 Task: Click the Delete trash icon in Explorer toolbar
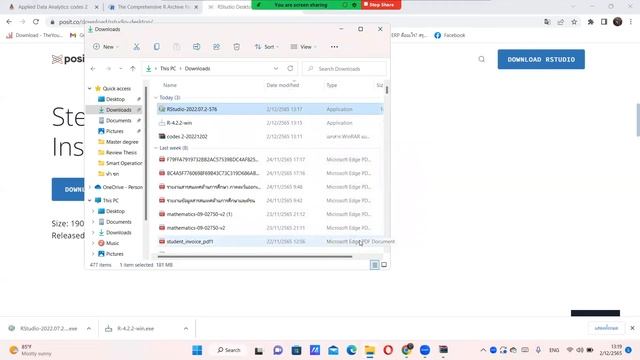[x=236, y=47]
